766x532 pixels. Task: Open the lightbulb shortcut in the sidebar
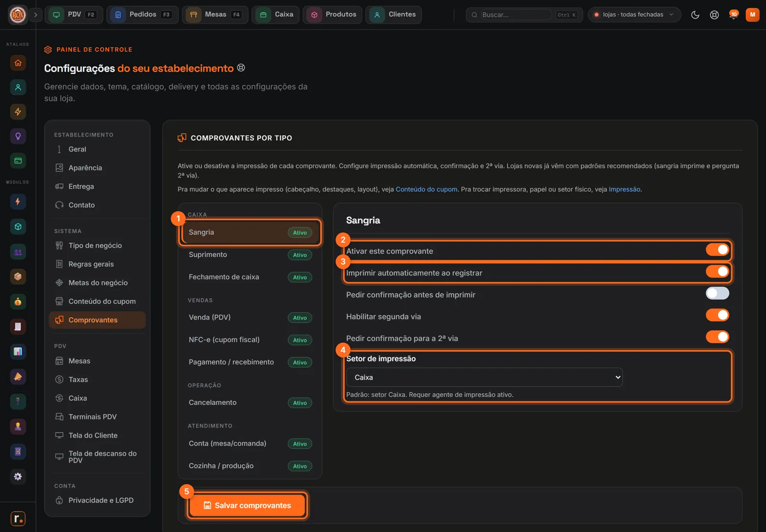18,136
